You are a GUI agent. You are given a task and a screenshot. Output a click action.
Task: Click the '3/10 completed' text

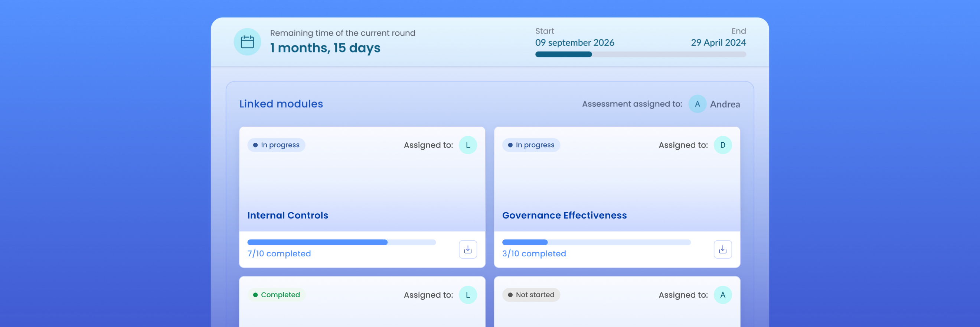point(534,253)
